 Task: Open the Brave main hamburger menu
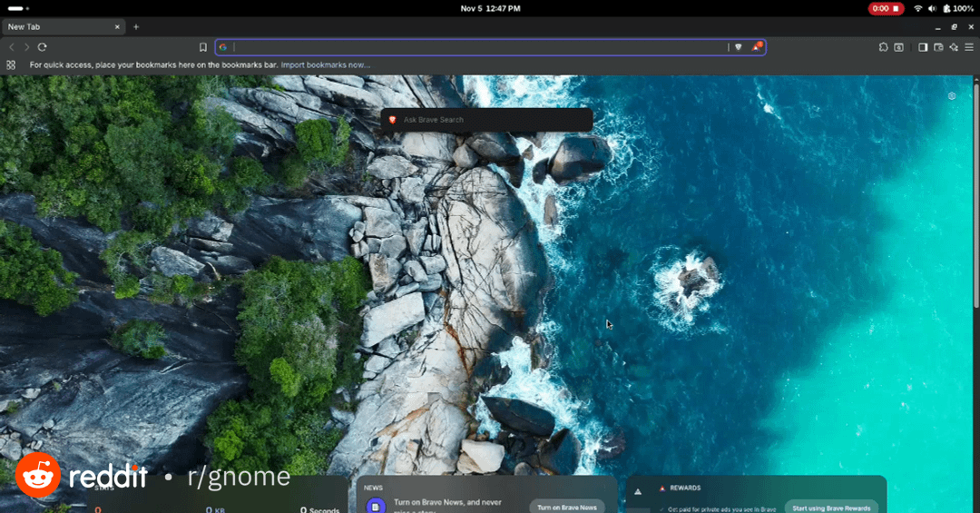(969, 47)
